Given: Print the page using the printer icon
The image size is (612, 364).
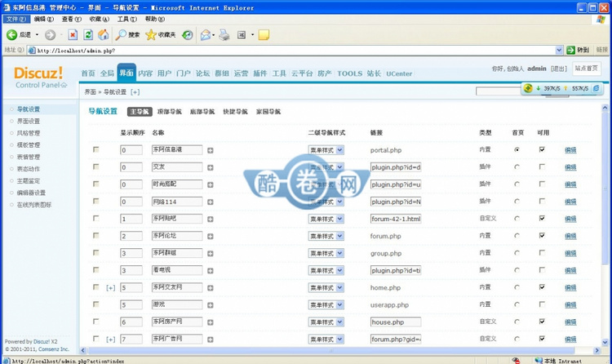Looking at the screenshot, I should [x=224, y=35].
